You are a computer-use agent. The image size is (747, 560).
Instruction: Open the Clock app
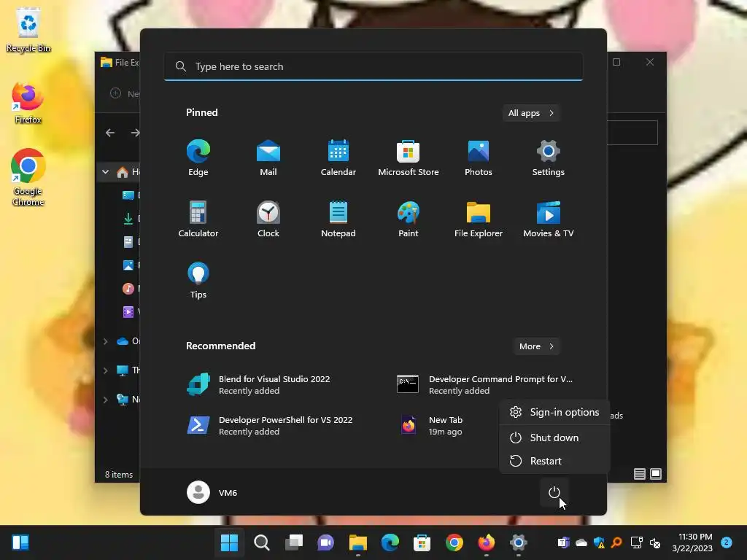268,219
